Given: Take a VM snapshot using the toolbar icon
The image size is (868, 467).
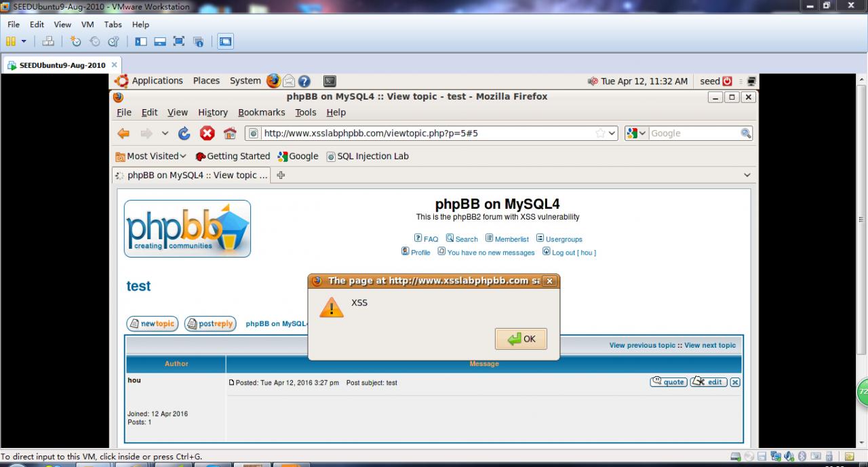Looking at the screenshot, I should 76,41.
